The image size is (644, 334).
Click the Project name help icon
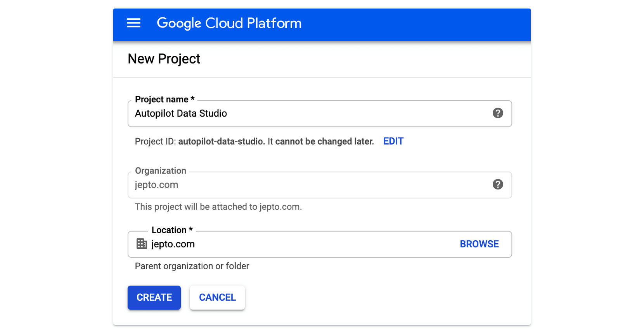coord(498,113)
